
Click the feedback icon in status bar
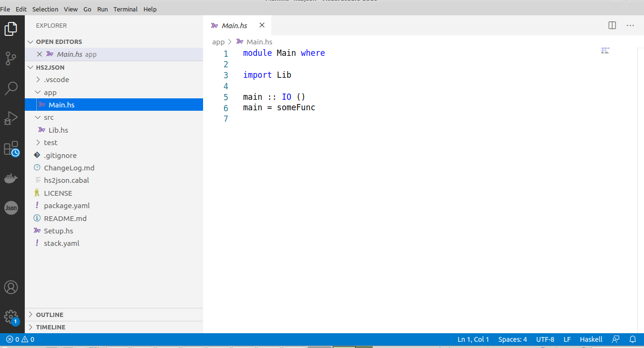[616, 339]
